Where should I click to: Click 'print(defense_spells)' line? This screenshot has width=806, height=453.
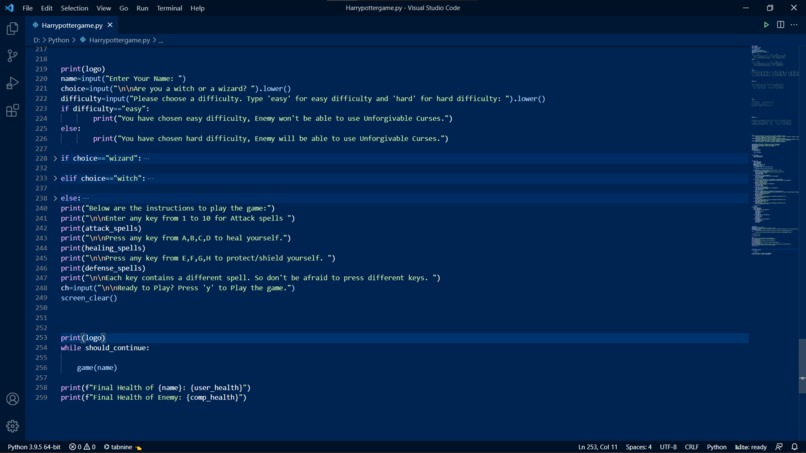(103, 268)
